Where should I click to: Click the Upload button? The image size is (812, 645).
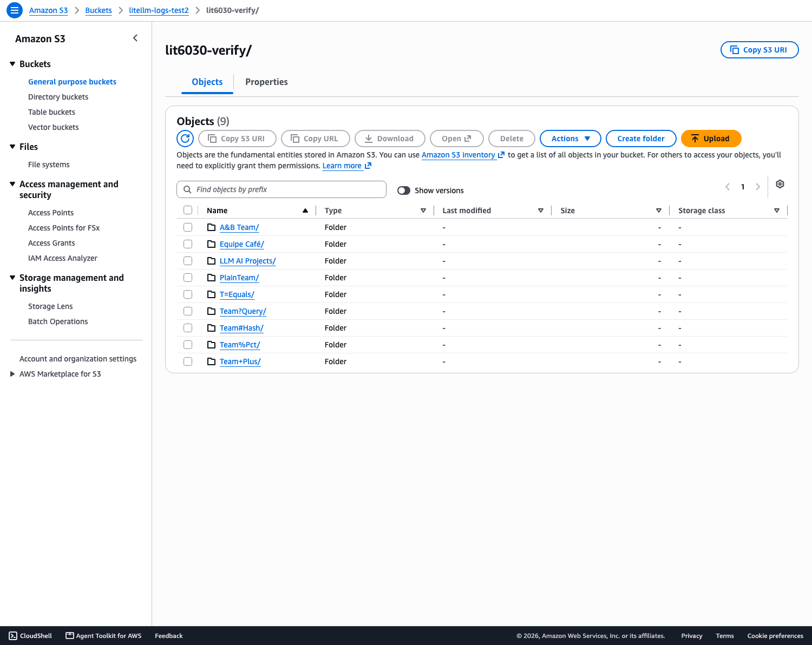[x=711, y=139]
